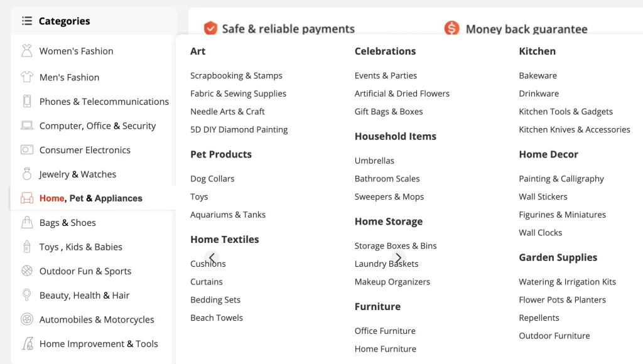Open the 5D DIY Diamond Painting link
Viewport: 643px width, 364px height.
(x=239, y=129)
